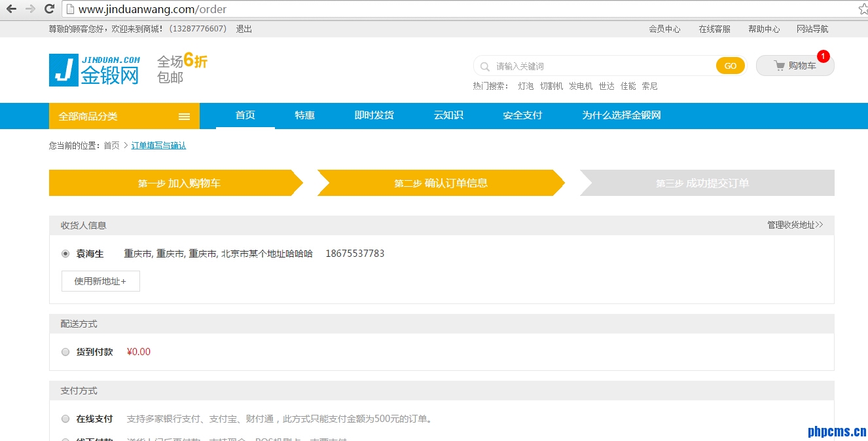868x441 pixels.
Task: Click the 配送方式 section header
Action: click(442, 324)
